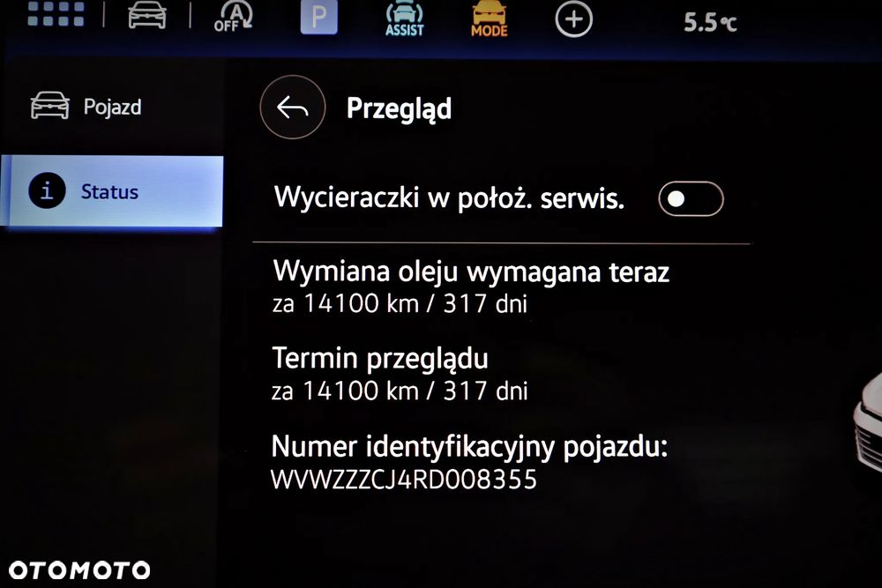Click the car icon beside Pojazd

pos(50,106)
